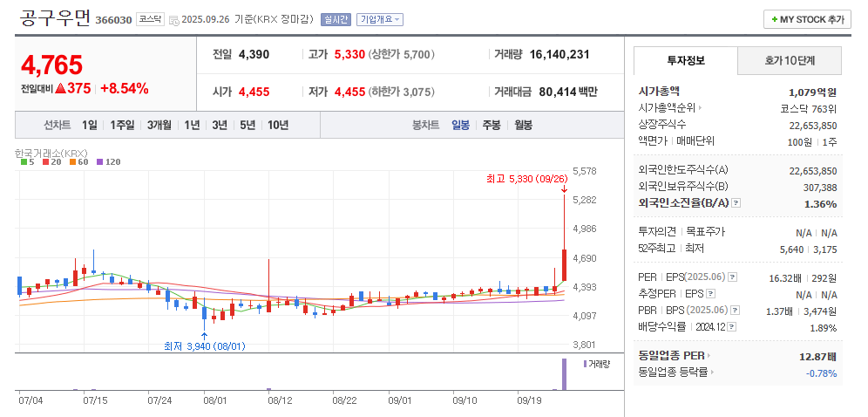Open help icon next to 추정PER EPS
868x417 pixels.
coord(711,293)
